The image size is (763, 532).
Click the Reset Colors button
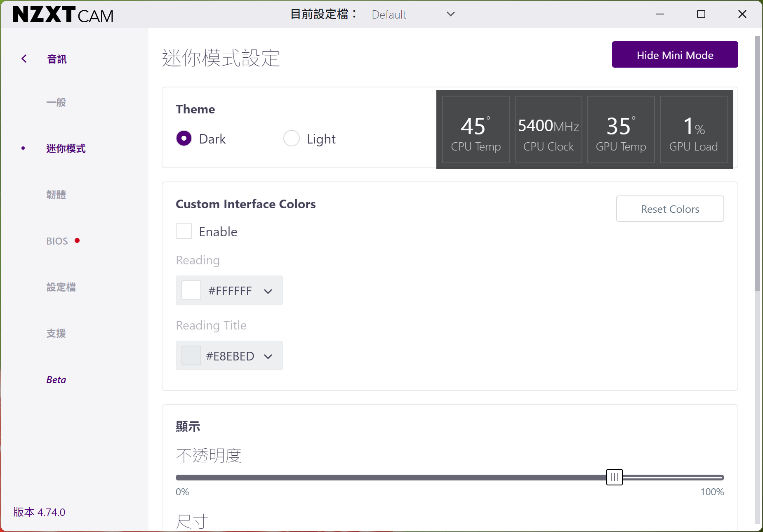pyautogui.click(x=670, y=209)
